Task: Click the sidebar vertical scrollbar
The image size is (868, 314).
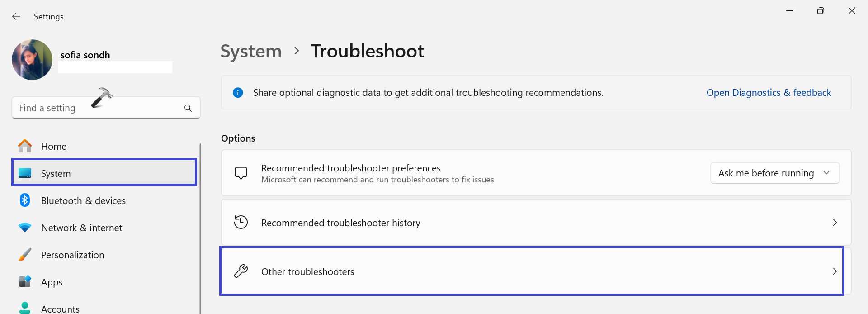Action: tap(200, 226)
